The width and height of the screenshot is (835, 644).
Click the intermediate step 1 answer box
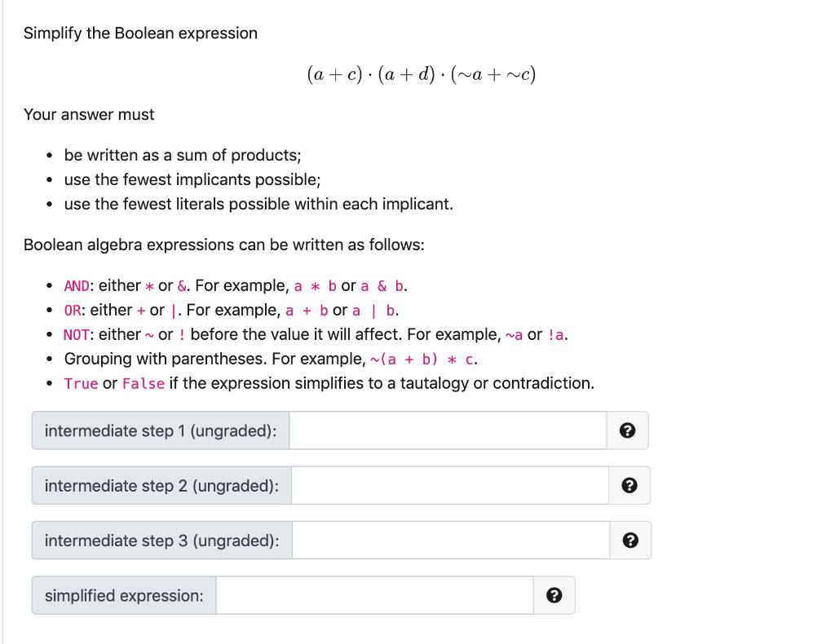(x=448, y=430)
